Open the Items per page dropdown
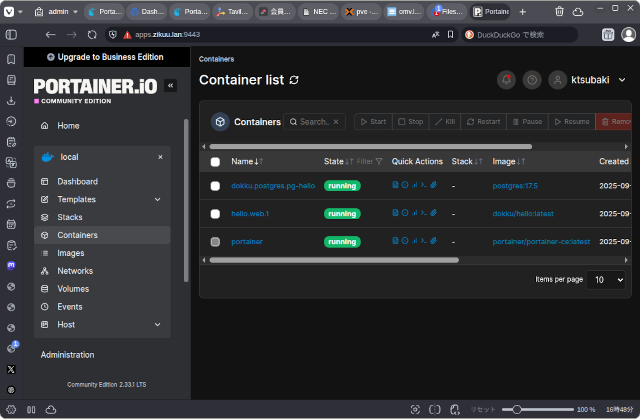640x419 pixels. tap(606, 280)
